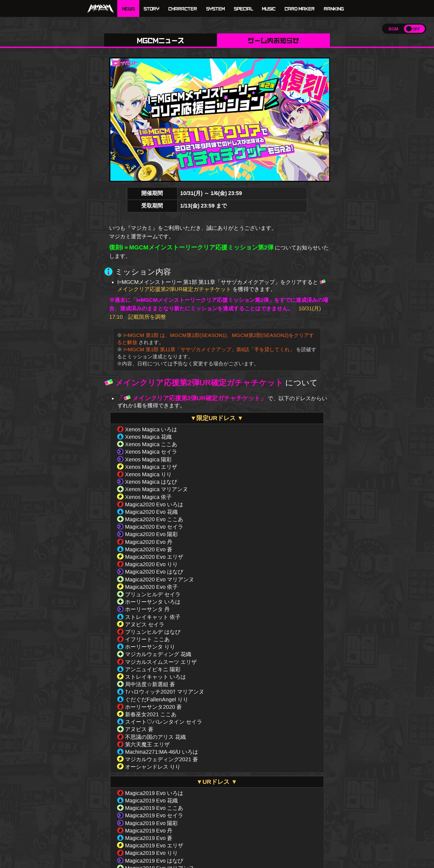The image size is (434, 868).
Task: Select the text Magica2019 Evo 陽彩
Action: [151, 823]
